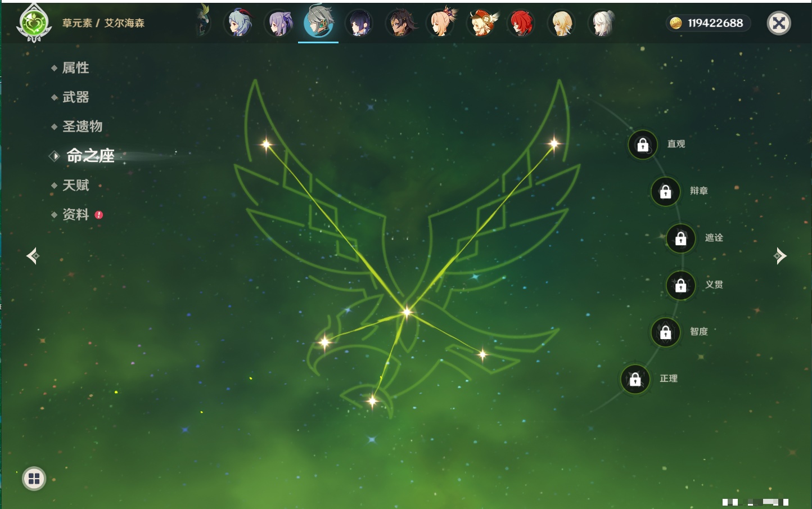
Task: Click the 直观 constellation label
Action: click(676, 144)
